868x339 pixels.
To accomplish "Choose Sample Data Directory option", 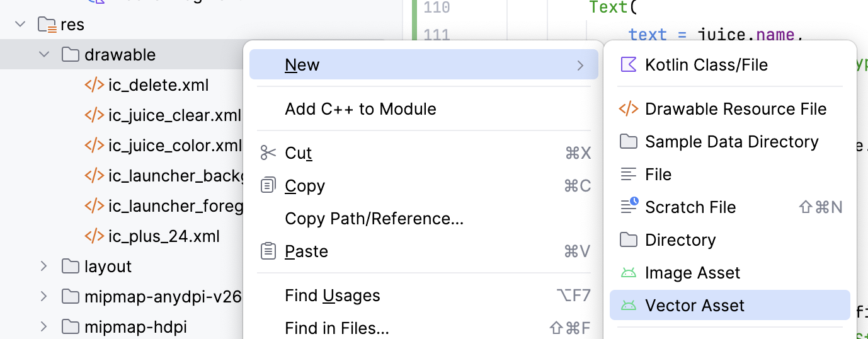I will tap(731, 142).
